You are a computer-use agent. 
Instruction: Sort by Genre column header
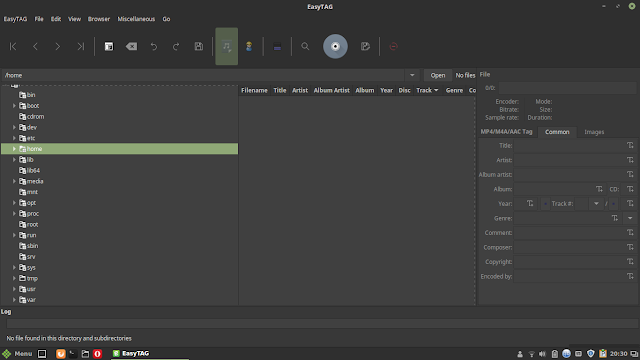454,90
